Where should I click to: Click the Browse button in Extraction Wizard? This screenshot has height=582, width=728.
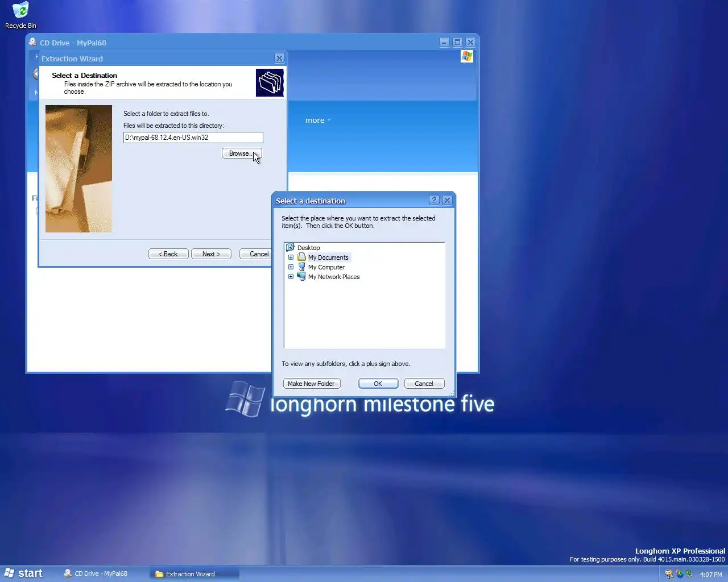(242, 153)
